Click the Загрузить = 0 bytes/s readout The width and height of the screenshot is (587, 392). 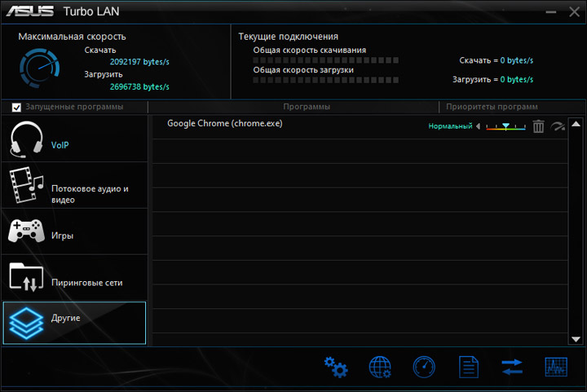pos(492,79)
